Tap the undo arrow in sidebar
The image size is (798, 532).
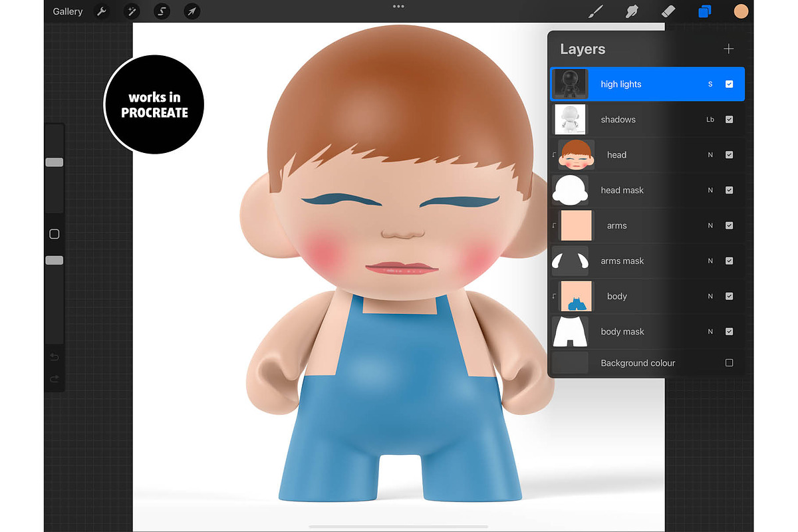(x=55, y=357)
